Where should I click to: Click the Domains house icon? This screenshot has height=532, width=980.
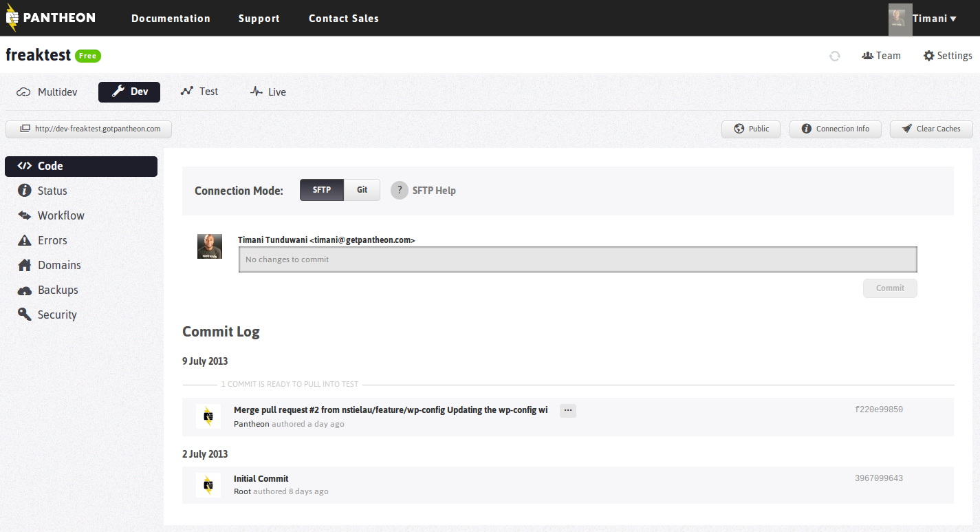coord(25,265)
